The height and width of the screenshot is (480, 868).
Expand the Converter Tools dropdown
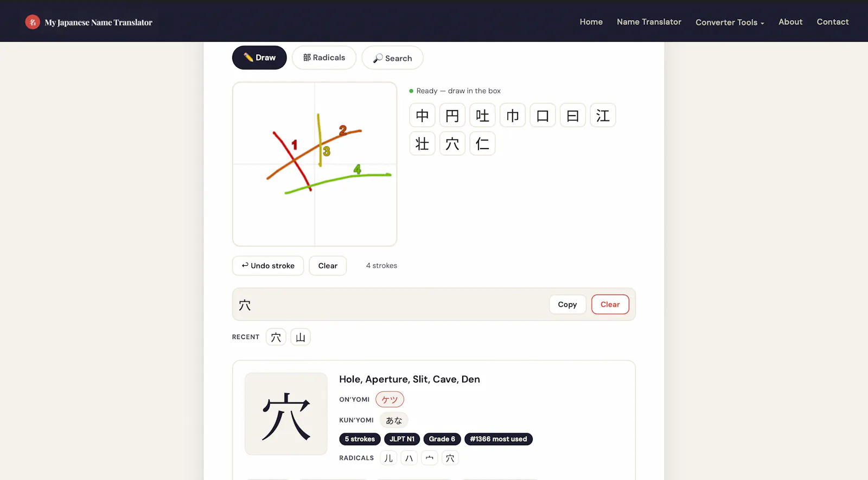point(730,22)
